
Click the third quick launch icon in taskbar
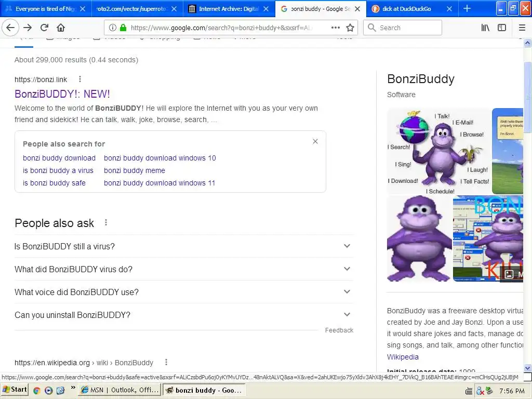tap(60, 391)
